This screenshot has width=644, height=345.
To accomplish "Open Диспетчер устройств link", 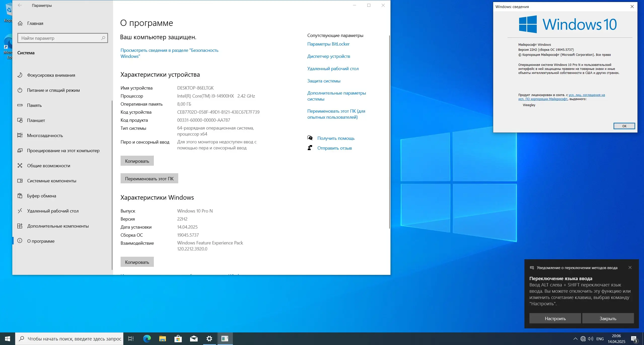I will click(x=329, y=56).
